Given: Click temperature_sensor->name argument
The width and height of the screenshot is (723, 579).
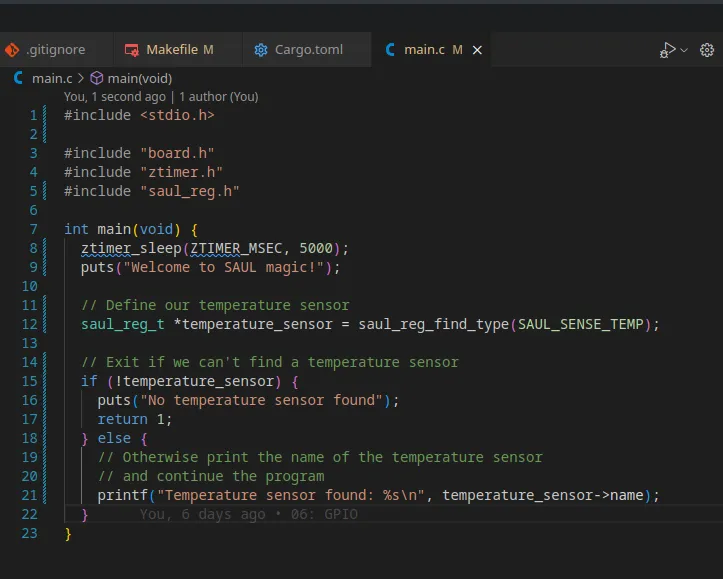Looking at the screenshot, I should click(x=543, y=495).
